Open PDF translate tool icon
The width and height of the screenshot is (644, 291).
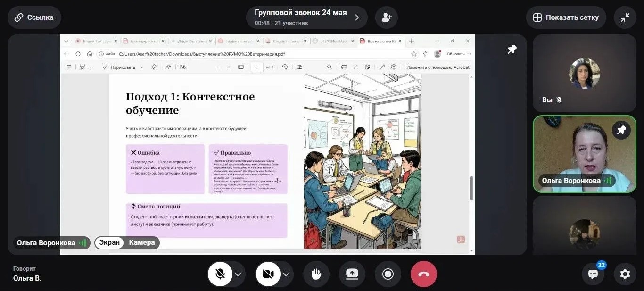tap(182, 67)
